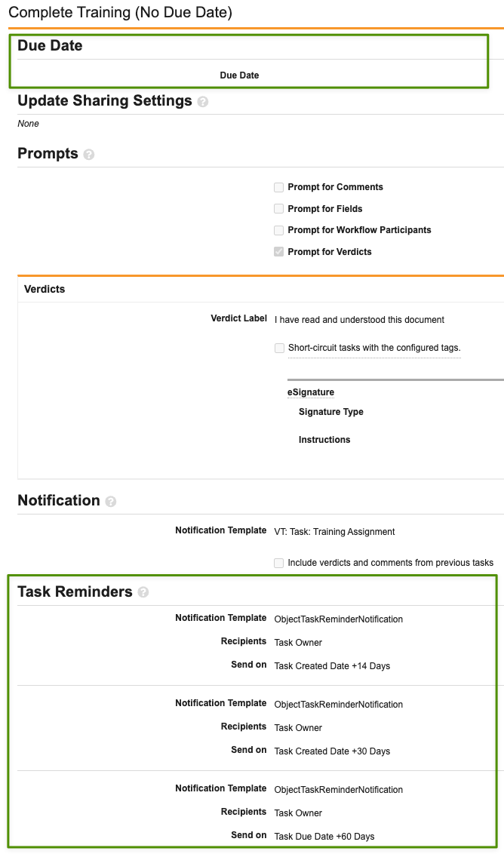Image resolution: width=504 pixels, height=854 pixels.
Task: Select the VT: Task: Training Assignment template
Action: 334,532
